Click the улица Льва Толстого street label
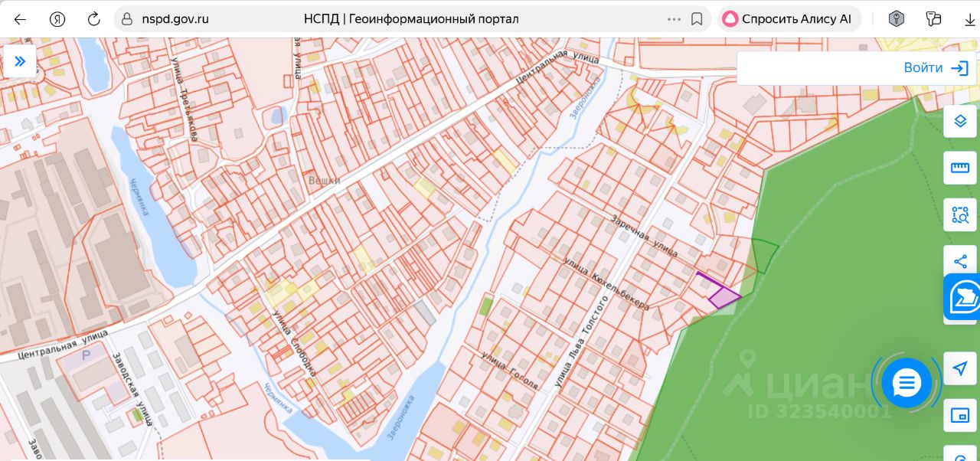 pyautogui.click(x=580, y=341)
